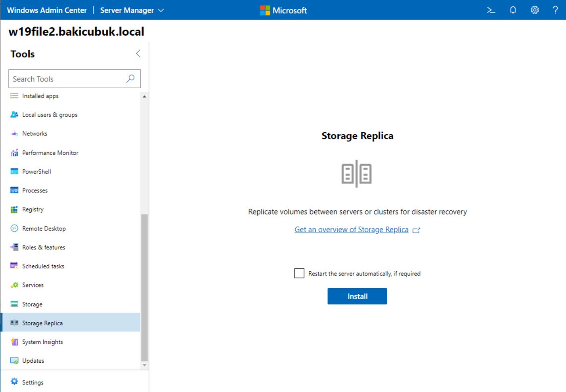This screenshot has height=392, width=566.
Task: Click the System Insights icon
Action: coord(14,342)
